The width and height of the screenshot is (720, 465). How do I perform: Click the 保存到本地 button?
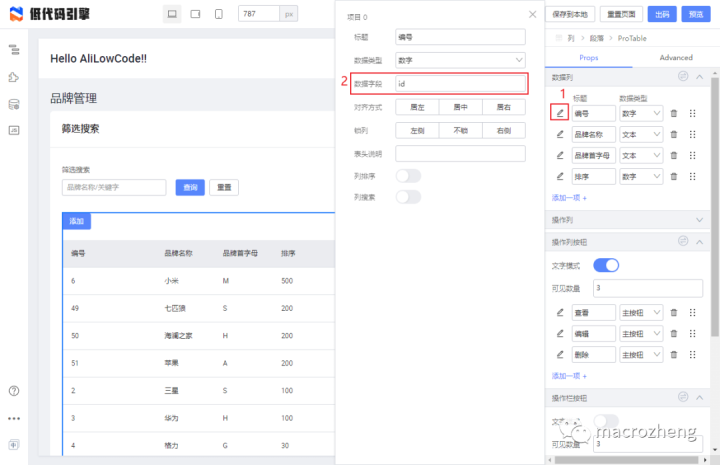[570, 14]
